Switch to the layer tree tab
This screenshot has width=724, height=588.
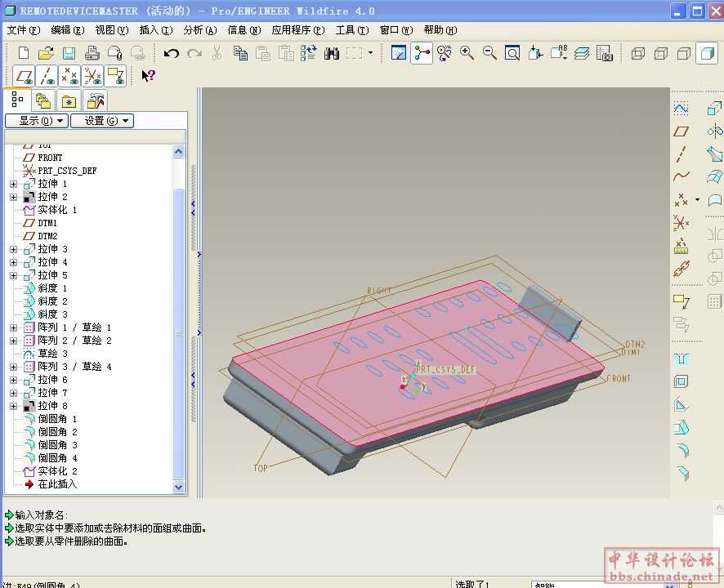(43, 100)
